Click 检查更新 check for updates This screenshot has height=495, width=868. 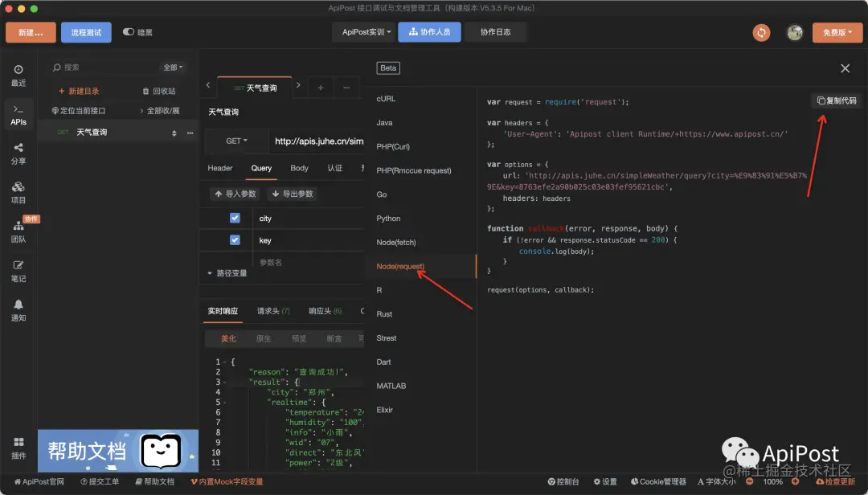835,481
